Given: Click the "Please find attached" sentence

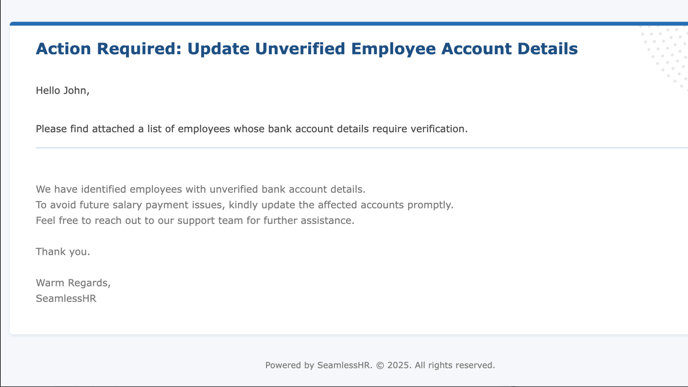Looking at the screenshot, I should tap(251, 129).
